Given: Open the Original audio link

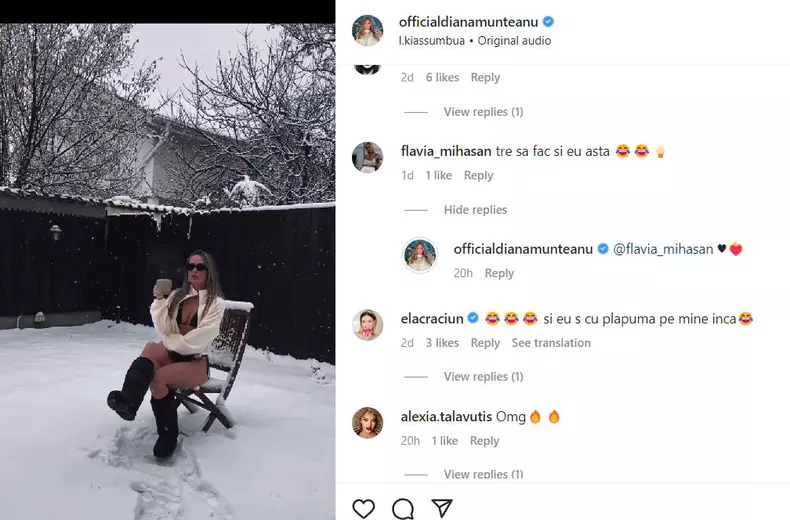Looking at the screenshot, I should pos(514,41).
